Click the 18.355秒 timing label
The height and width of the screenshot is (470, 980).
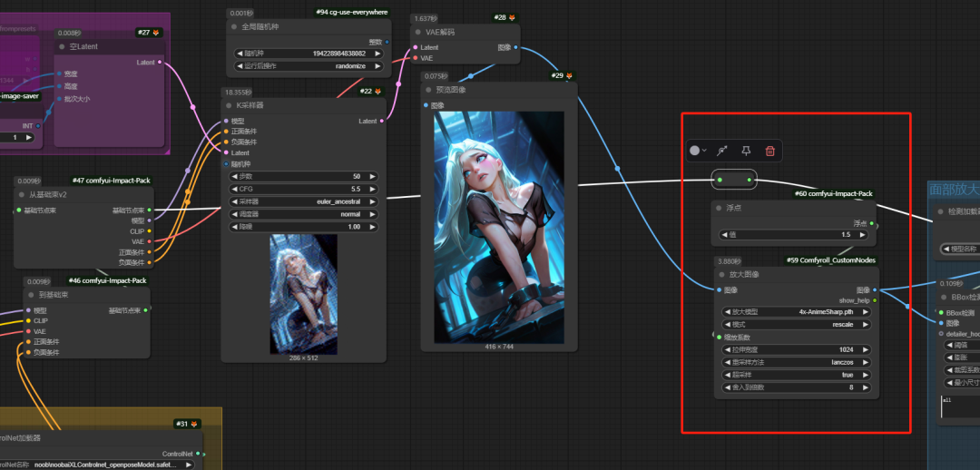(x=238, y=92)
